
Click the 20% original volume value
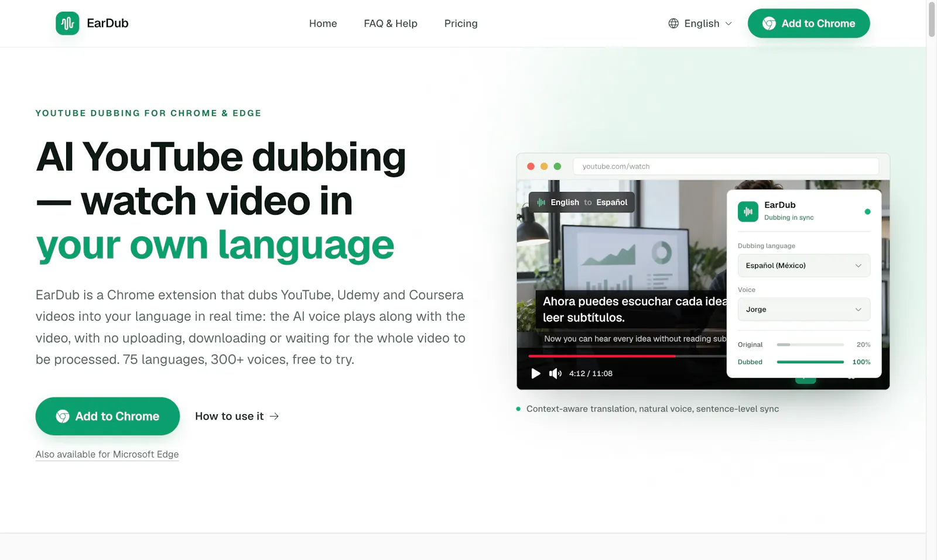pos(863,345)
